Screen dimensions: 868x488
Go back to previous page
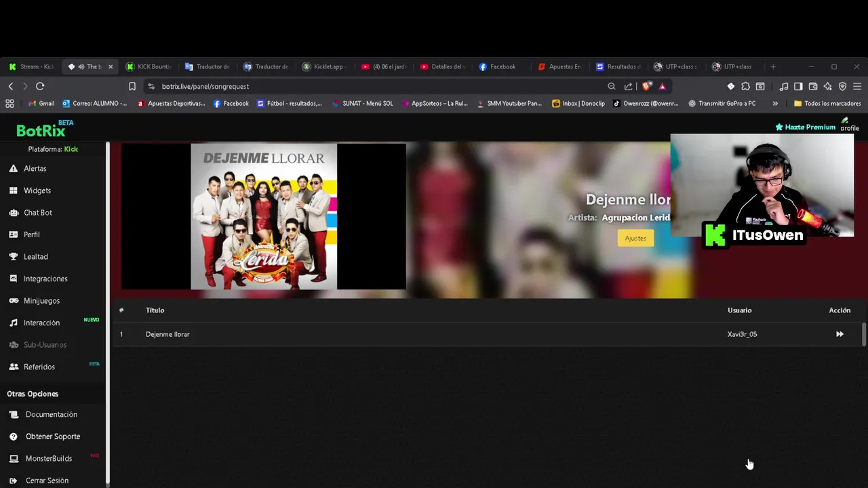pos(11,86)
